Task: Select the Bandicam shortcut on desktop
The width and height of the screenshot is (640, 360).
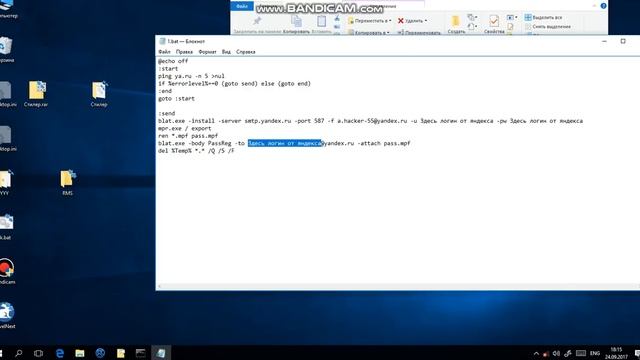Action: tap(7, 271)
